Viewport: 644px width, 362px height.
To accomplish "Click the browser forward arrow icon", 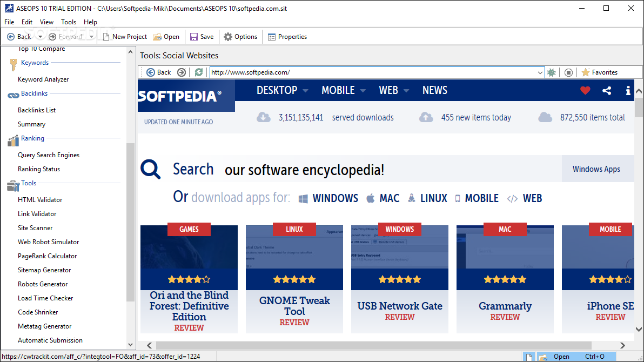I will coord(181,72).
